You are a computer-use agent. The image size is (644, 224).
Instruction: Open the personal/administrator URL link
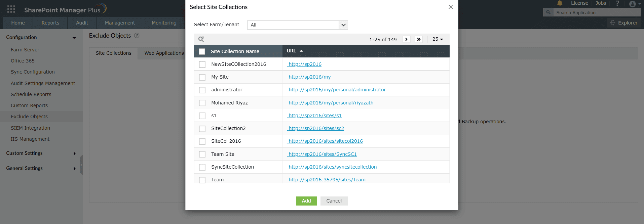click(x=337, y=90)
